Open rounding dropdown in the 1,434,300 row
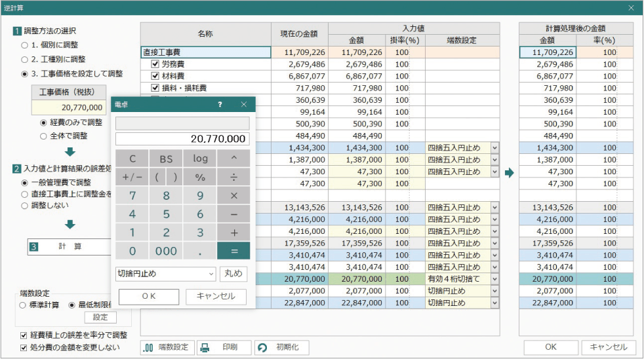 495,147
